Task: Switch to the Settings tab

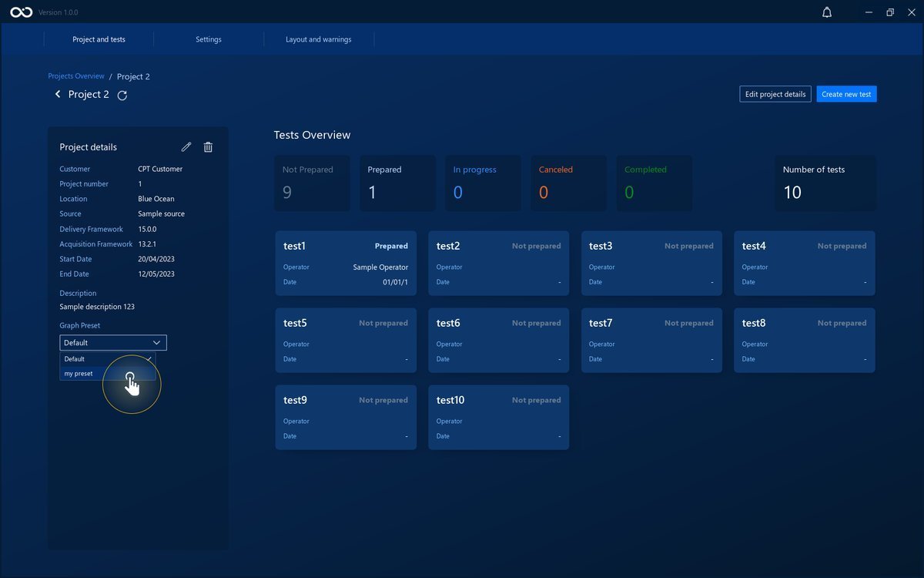Action: click(x=209, y=39)
